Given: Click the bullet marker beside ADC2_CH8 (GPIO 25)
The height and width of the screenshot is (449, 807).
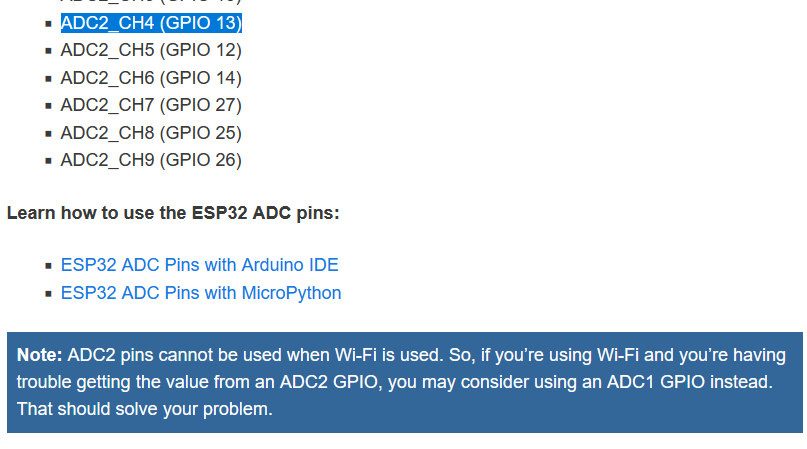Looking at the screenshot, I should 48,134.
